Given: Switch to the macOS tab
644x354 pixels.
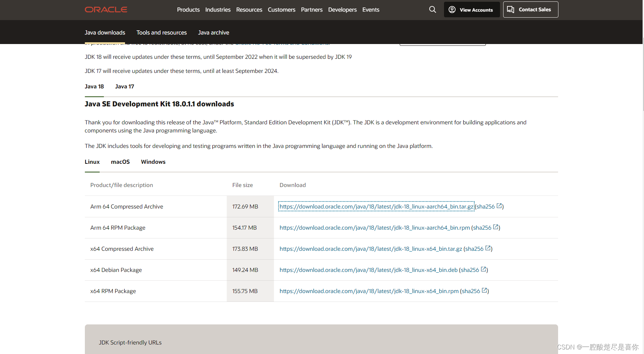Looking at the screenshot, I should click(x=120, y=162).
